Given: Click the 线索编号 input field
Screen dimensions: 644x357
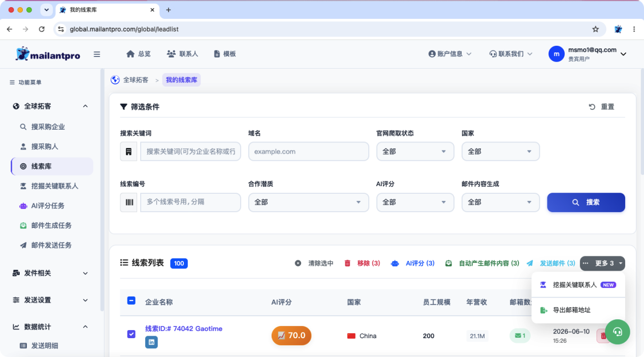Looking at the screenshot, I should pos(190,202).
